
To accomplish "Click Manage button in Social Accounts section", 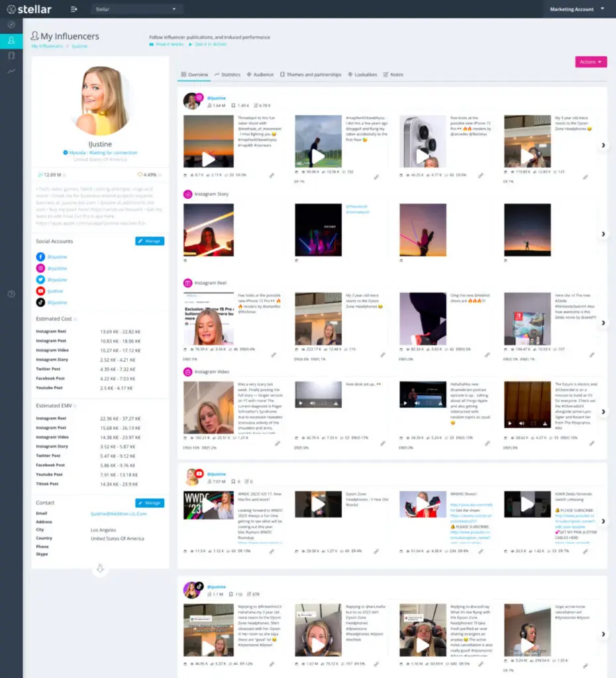I will 150,241.
